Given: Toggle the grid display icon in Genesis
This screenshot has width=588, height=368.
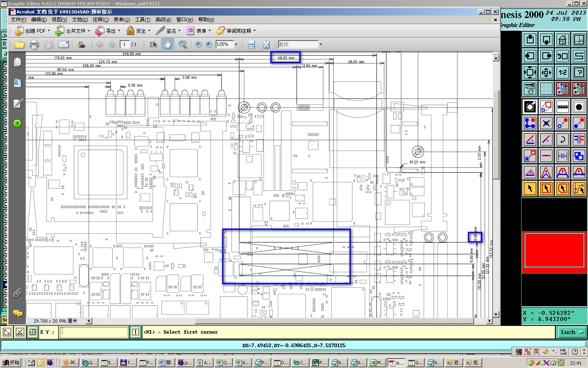Looking at the screenshot, I should 546,88.
